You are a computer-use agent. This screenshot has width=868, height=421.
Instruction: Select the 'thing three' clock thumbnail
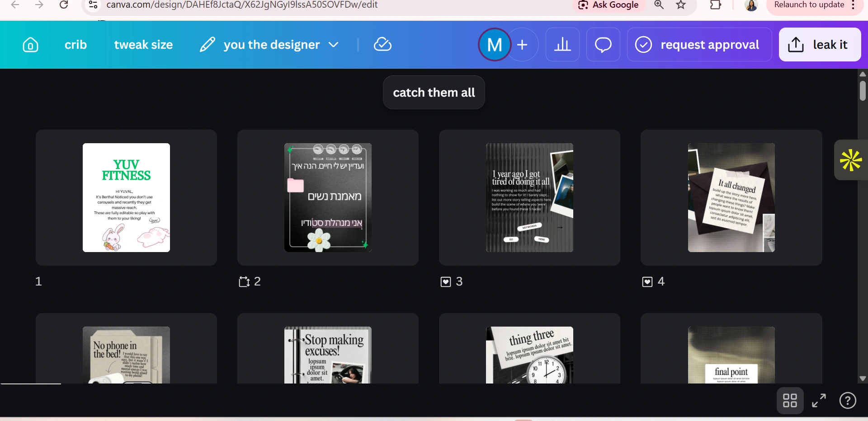tap(529, 355)
